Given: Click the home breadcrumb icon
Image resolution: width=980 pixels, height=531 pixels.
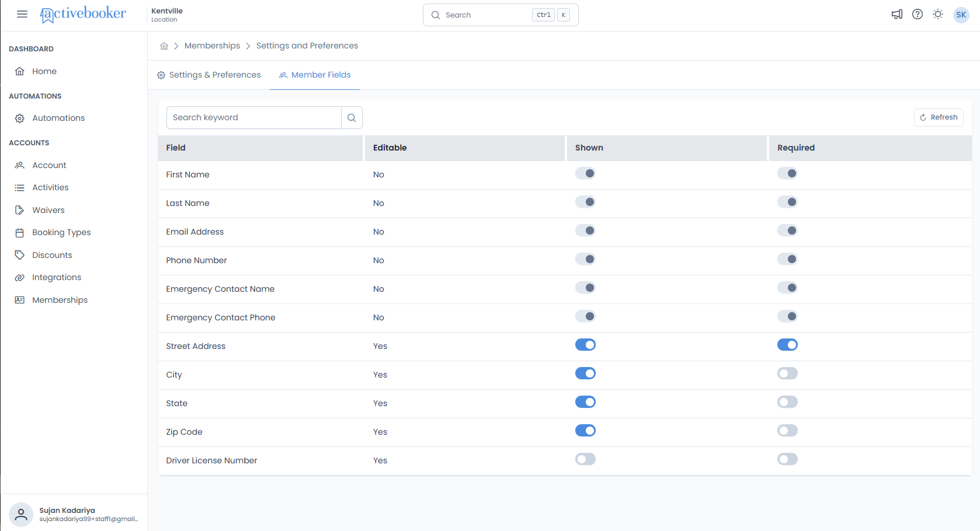Looking at the screenshot, I should [164, 46].
